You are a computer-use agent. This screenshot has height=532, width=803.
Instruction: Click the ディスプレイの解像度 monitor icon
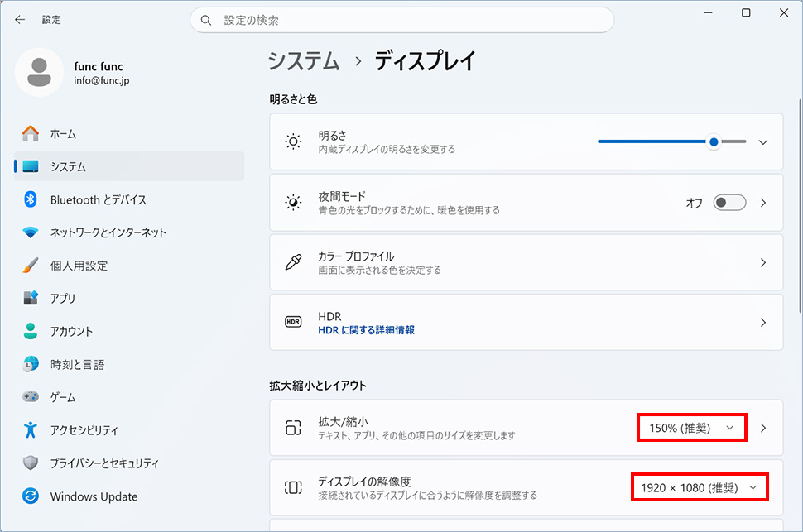coord(293,487)
